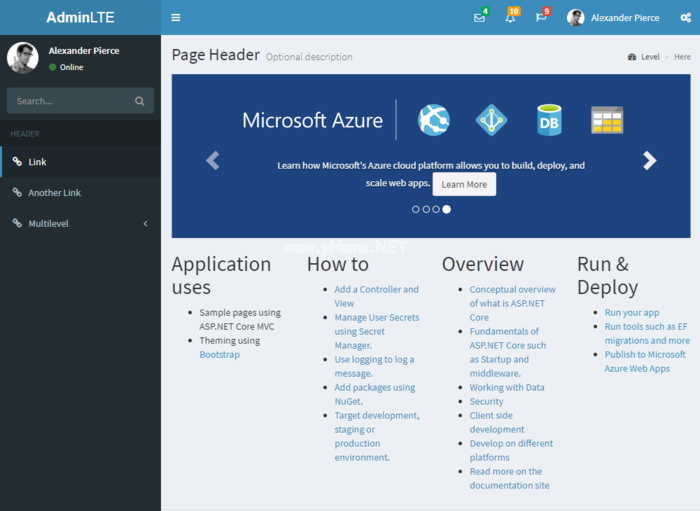Image resolution: width=700 pixels, height=511 pixels.
Task: Click the Azure diamond network icon
Action: tap(491, 120)
